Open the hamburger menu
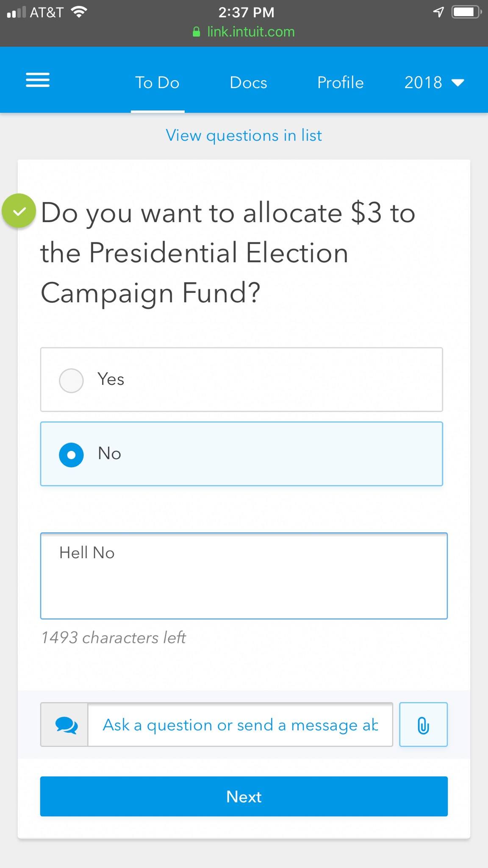Viewport: 488px width, 868px height. 38,80
